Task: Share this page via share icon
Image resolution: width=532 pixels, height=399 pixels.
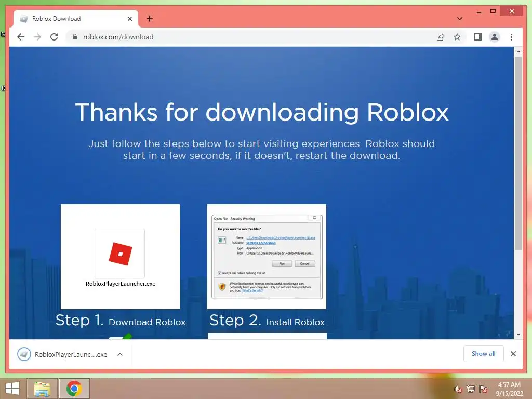Action: [441, 37]
